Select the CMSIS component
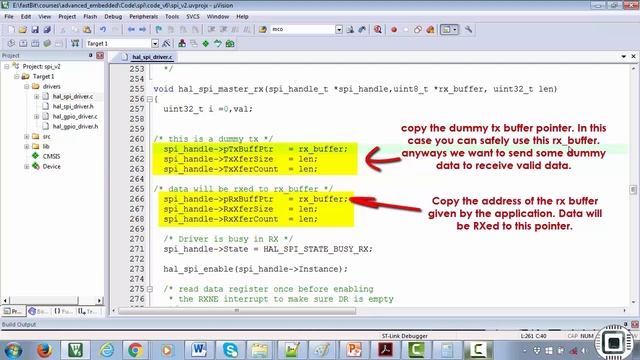Image resolution: width=640 pixels, height=360 pixels. 51,156
